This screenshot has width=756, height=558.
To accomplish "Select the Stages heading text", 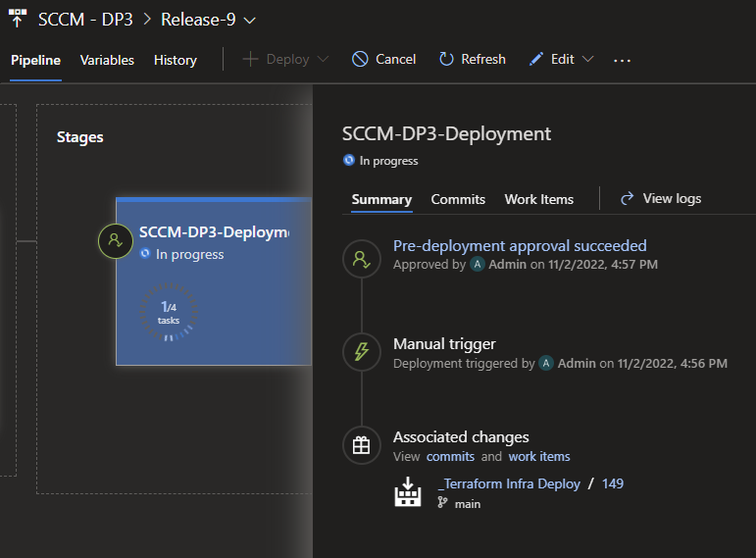I will click(80, 137).
